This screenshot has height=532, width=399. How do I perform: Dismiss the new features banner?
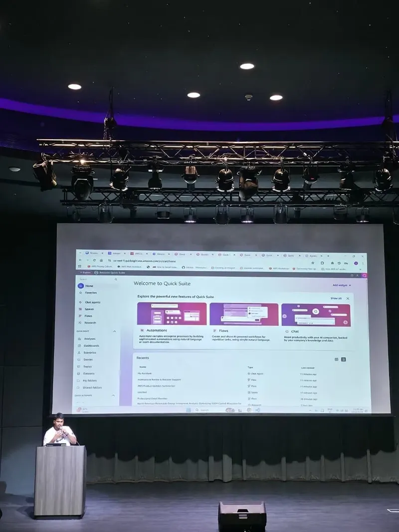click(348, 298)
